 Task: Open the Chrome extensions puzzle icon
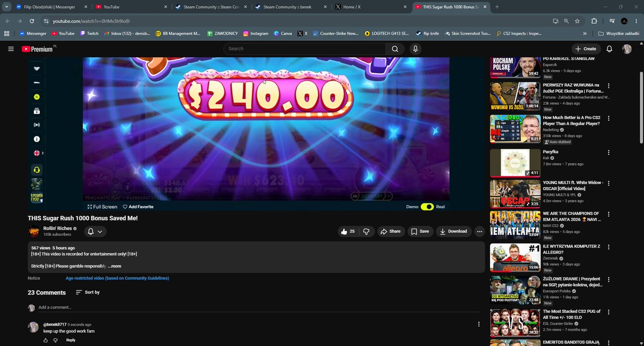[x=594, y=21]
